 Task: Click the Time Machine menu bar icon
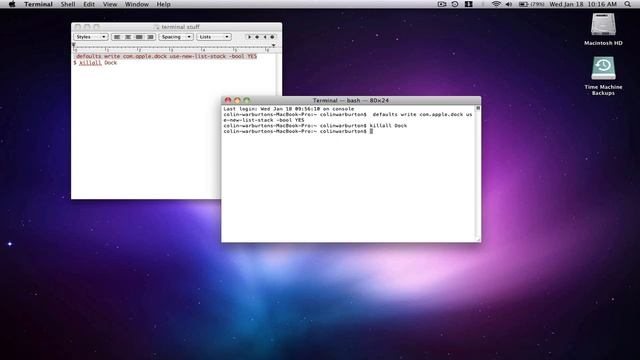[x=455, y=4]
